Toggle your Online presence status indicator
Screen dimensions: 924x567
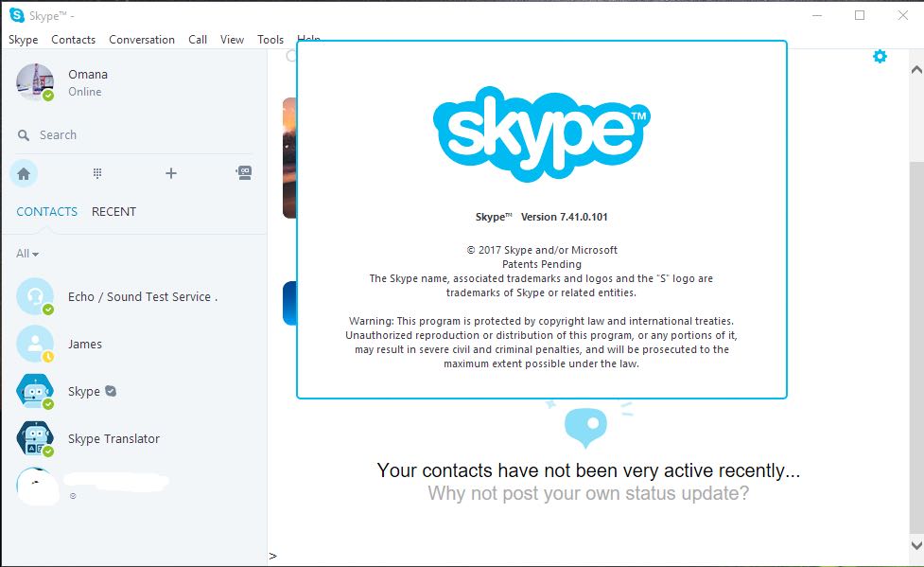point(47,96)
